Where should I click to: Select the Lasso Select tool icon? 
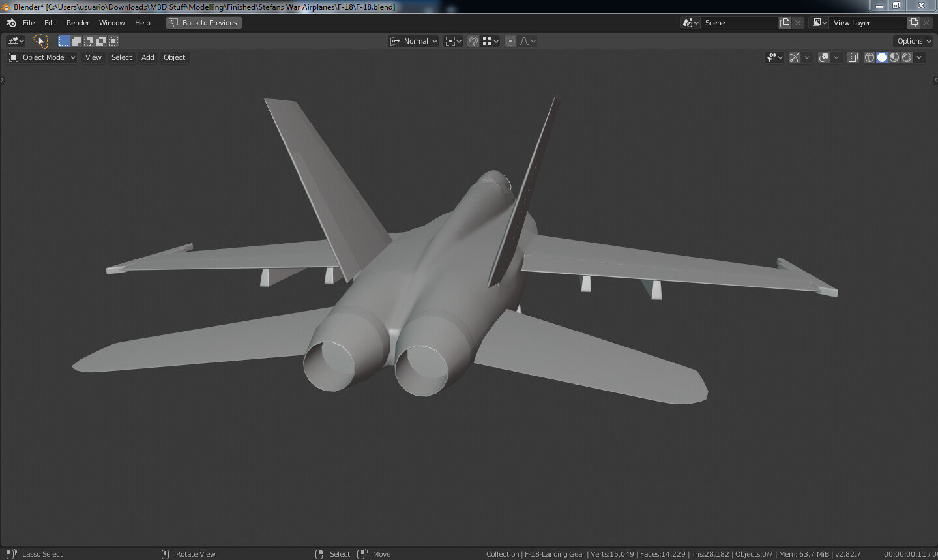(x=40, y=41)
